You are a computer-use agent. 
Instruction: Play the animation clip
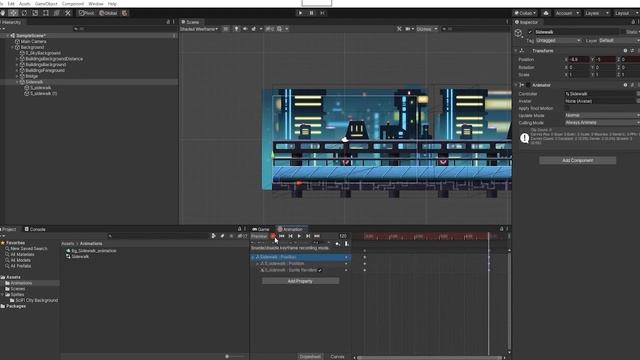[299, 236]
